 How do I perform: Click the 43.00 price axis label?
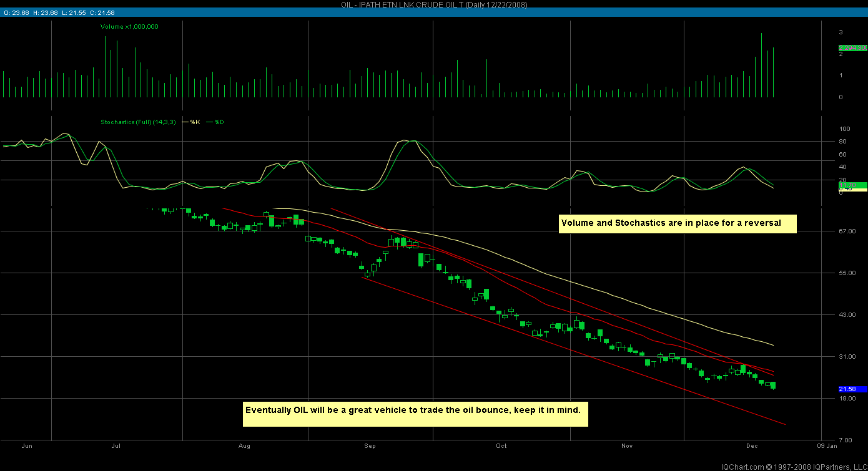[846, 315]
